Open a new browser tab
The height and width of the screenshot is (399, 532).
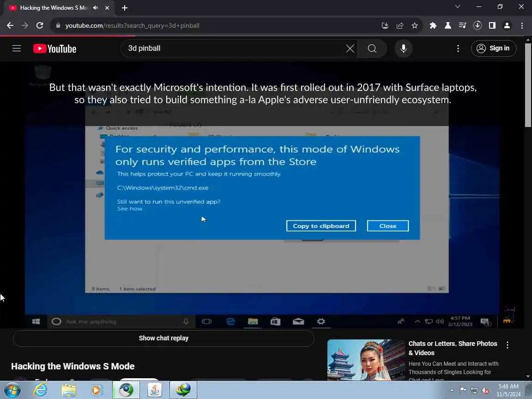[125, 7]
